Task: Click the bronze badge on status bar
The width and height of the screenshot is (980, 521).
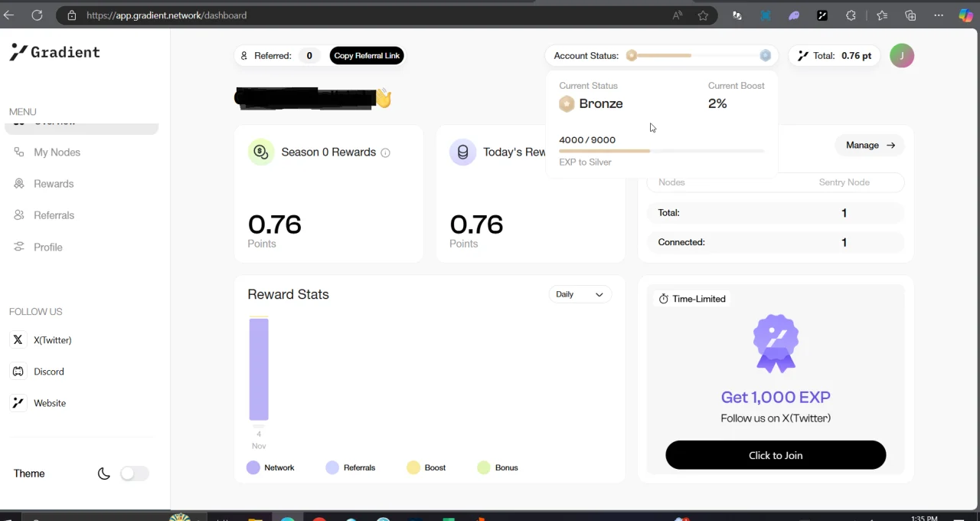Action: 632,55
